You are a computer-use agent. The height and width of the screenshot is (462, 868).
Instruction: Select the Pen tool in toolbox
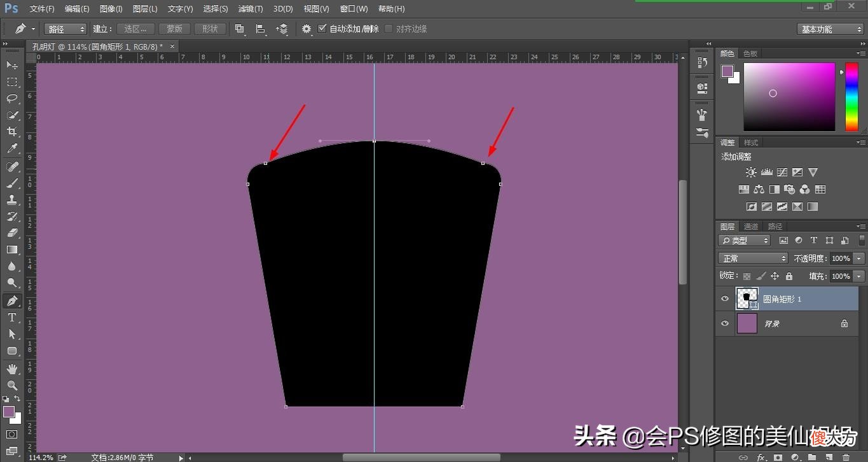click(12, 301)
